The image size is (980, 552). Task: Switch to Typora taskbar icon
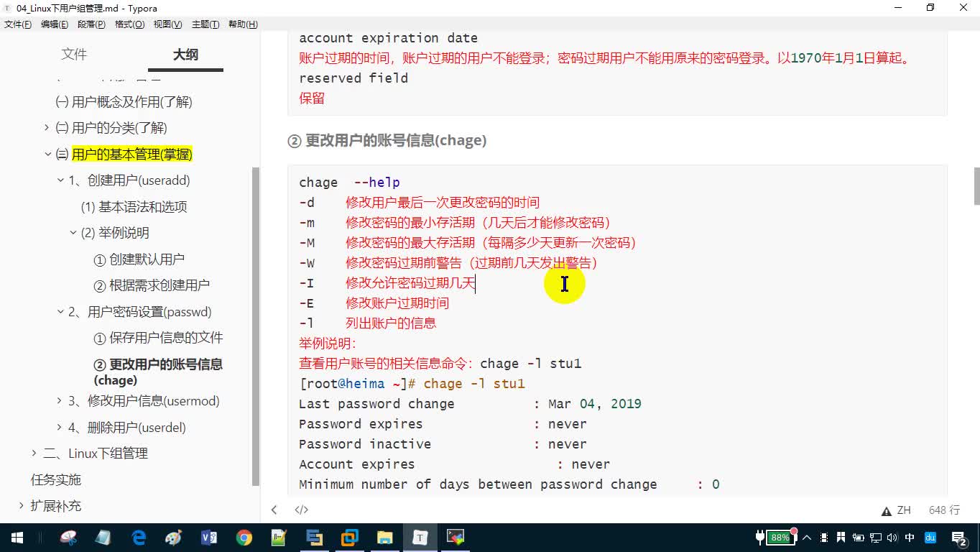pos(420,537)
